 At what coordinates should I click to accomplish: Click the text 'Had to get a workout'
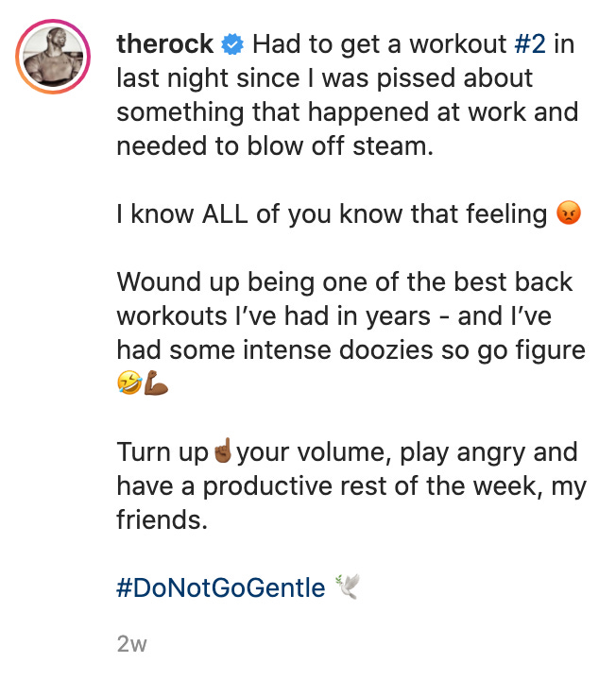pos(380,43)
